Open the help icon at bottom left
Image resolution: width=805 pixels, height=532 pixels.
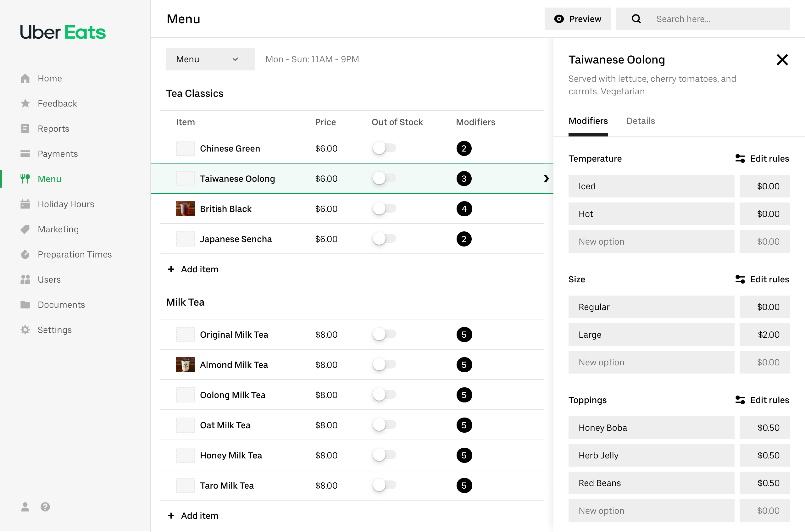45,507
